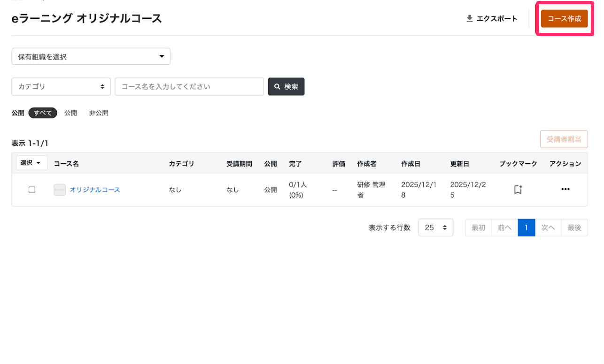Open the three-dot action menu for オリジナルコース
The height and width of the screenshot is (364, 604).
pyautogui.click(x=565, y=189)
